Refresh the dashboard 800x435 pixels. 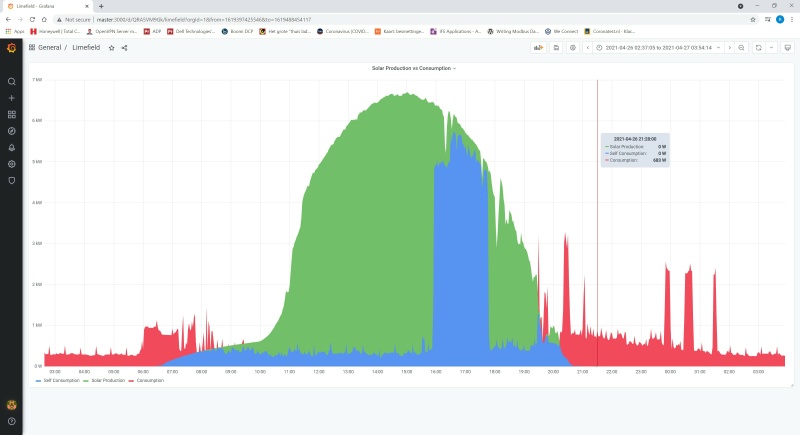(x=759, y=47)
